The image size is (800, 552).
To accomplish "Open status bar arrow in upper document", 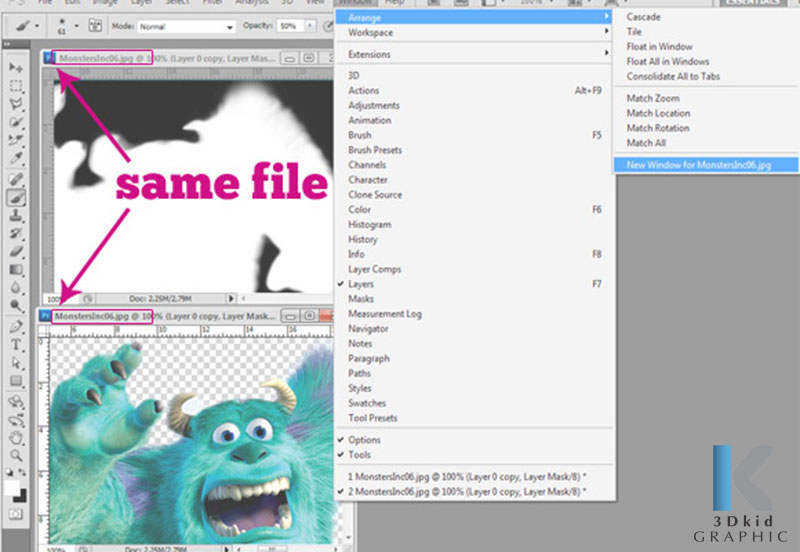I will pos(231,298).
